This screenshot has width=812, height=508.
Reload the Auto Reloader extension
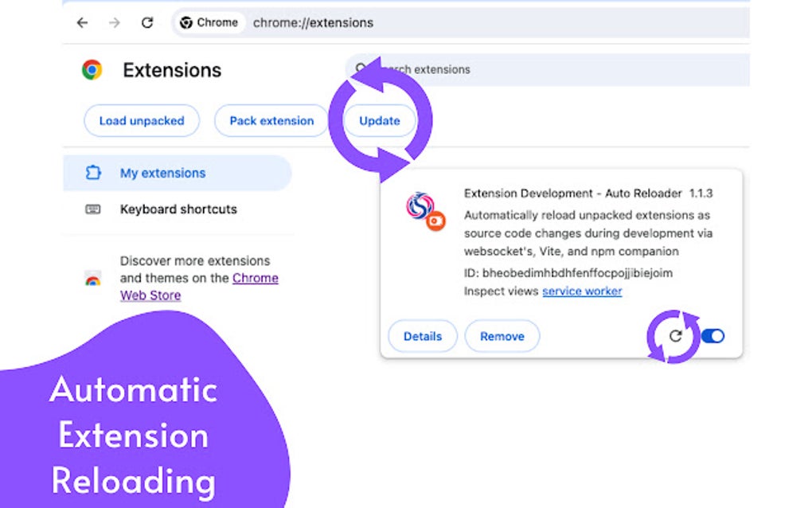click(675, 336)
